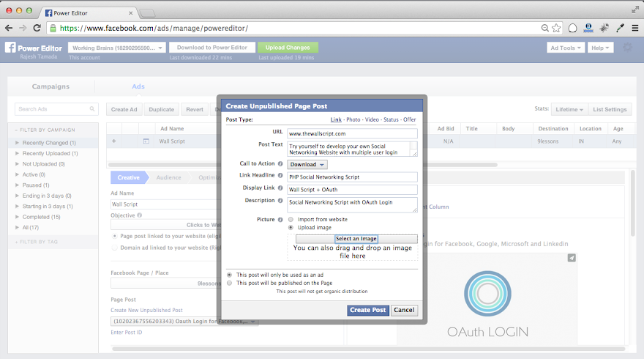Viewport: 644px width, 359px height.
Task: Open the Call to Action Download dropdown
Action: pyautogui.click(x=307, y=165)
